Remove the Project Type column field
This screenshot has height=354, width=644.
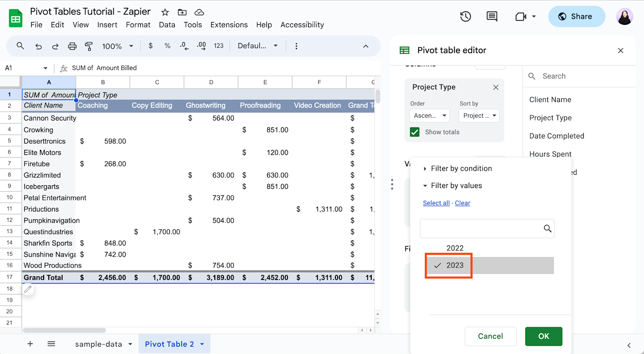tap(496, 87)
